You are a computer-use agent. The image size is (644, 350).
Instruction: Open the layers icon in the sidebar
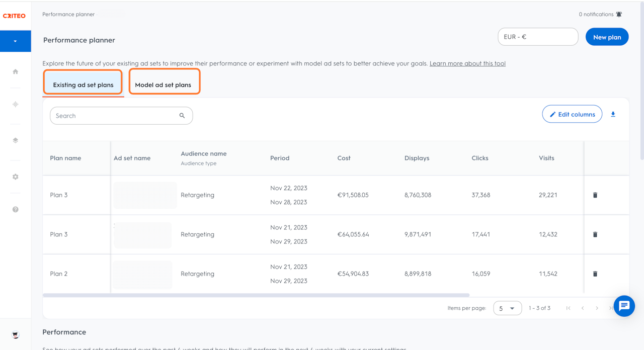pos(16,141)
